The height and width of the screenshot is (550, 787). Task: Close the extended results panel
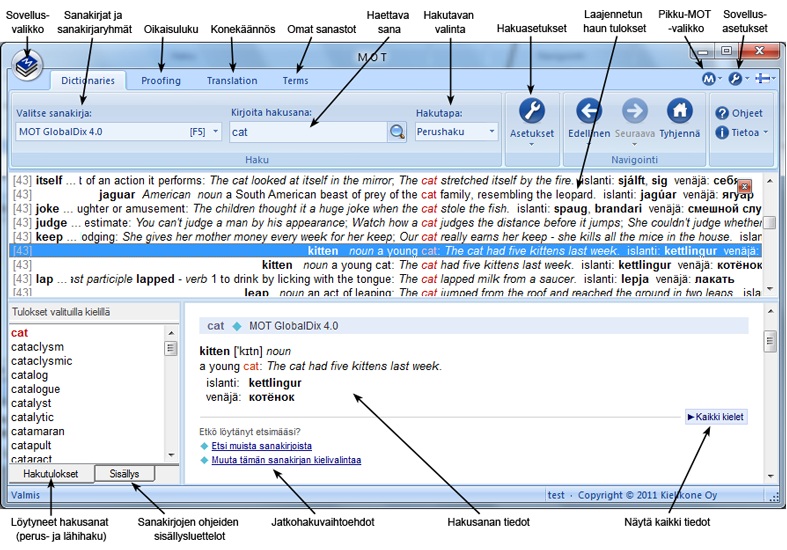click(x=745, y=187)
